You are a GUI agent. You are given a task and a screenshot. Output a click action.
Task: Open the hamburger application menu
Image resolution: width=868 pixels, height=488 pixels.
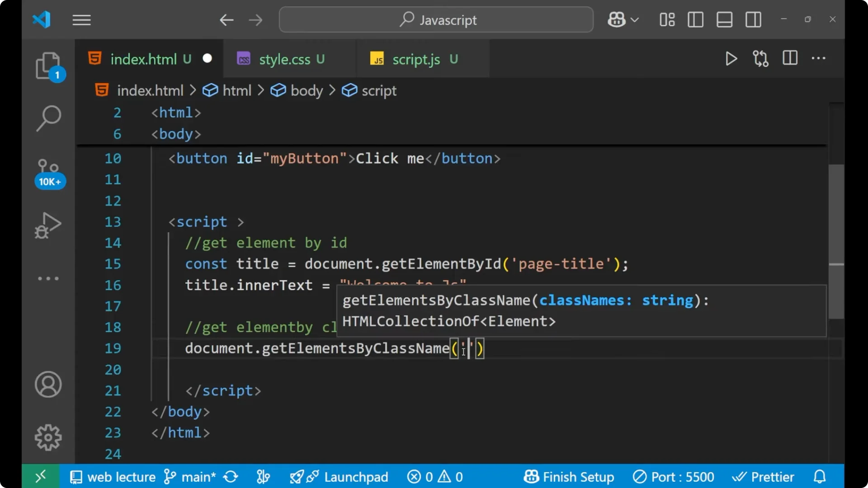pos(81,20)
